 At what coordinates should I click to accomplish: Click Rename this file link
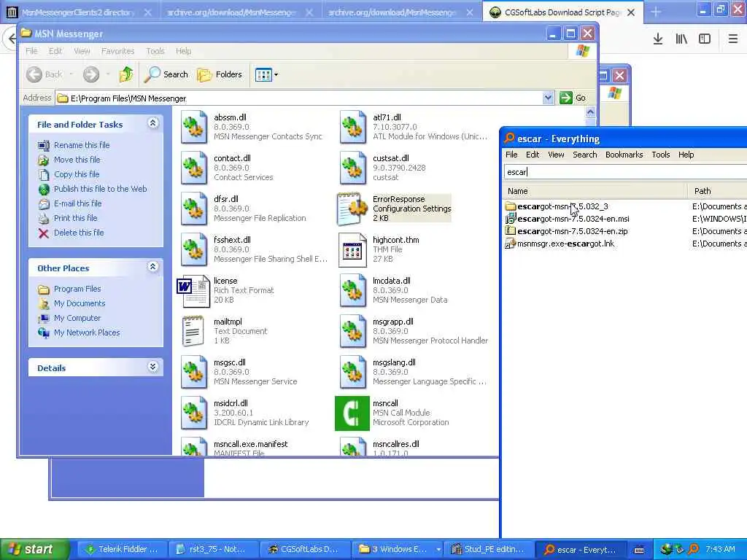point(82,145)
